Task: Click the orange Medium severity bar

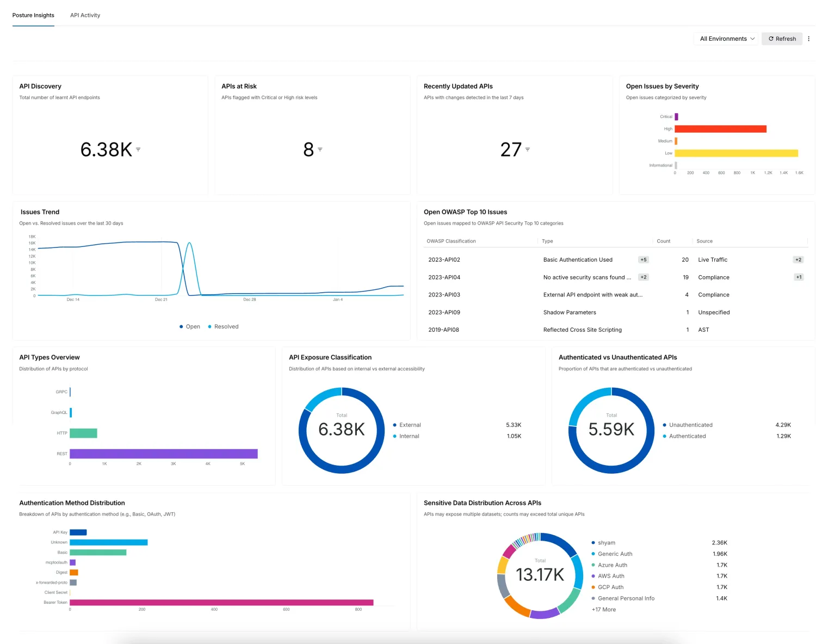Action: tap(676, 141)
